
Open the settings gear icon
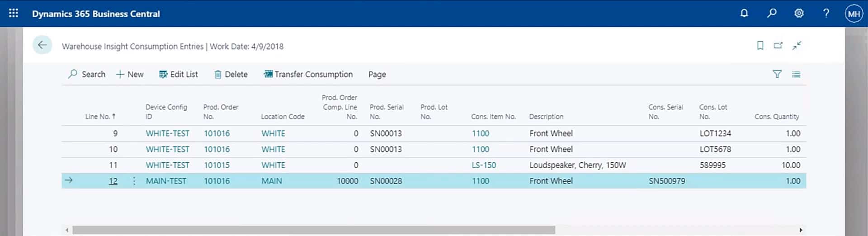799,13
